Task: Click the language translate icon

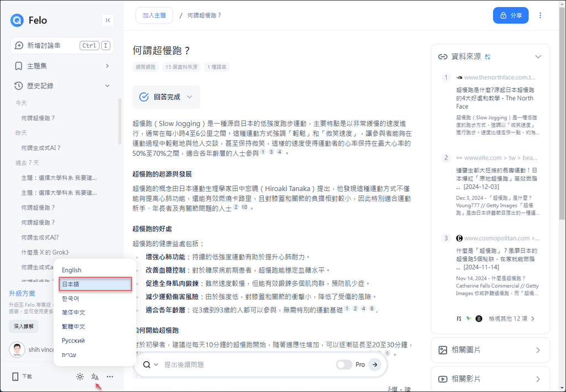Action: 95,377
